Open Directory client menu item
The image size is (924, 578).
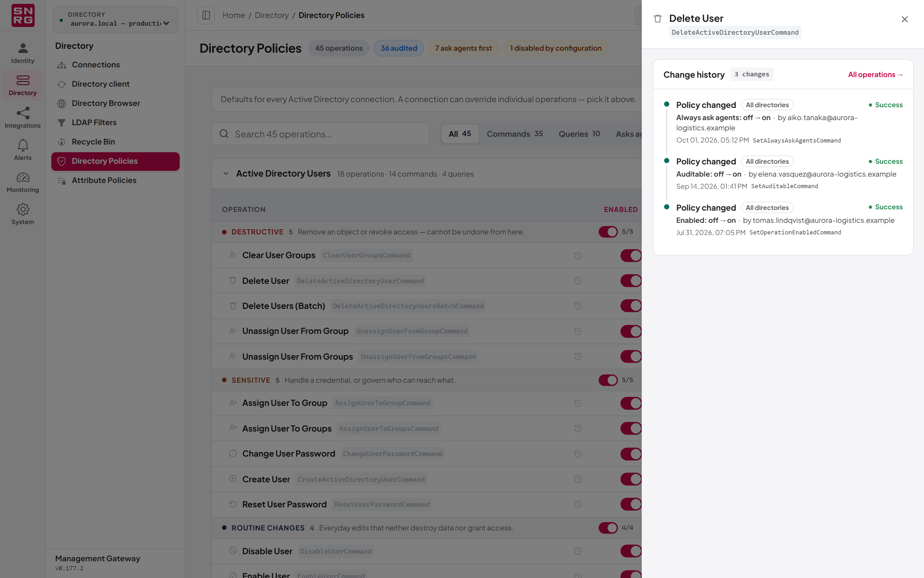click(x=115, y=84)
